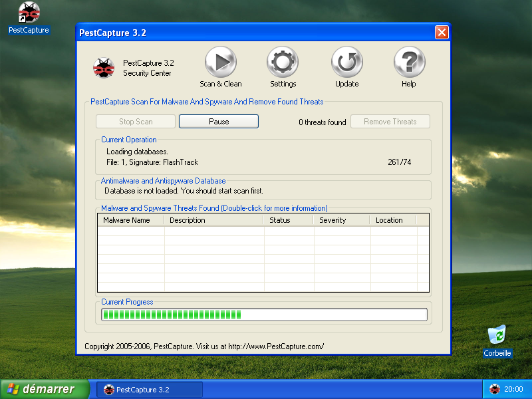532x399 pixels.
Task: Sort by the Description column header
Action: click(213, 220)
